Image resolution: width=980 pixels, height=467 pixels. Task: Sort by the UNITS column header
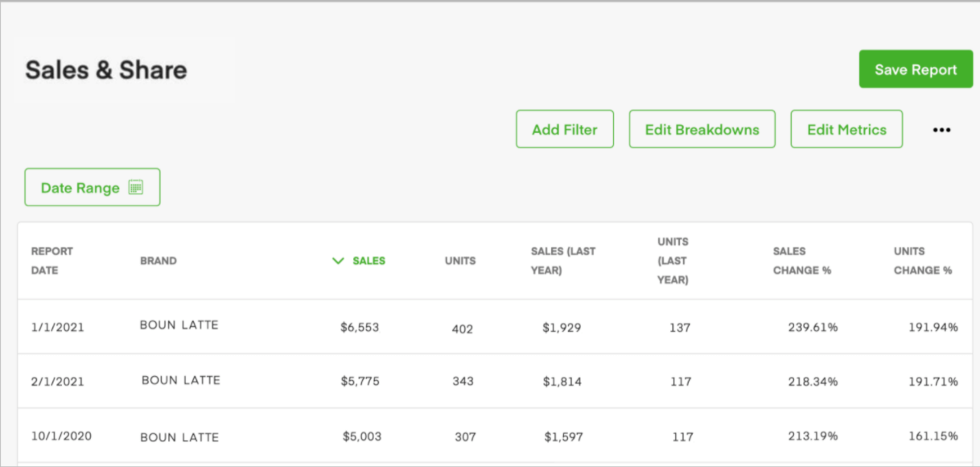(x=459, y=261)
